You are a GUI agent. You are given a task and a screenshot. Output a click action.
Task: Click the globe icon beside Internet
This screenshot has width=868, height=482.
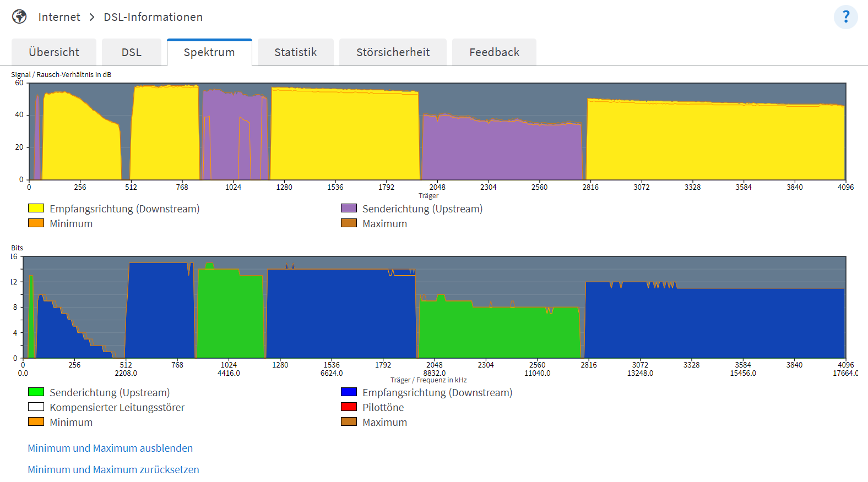click(x=19, y=17)
